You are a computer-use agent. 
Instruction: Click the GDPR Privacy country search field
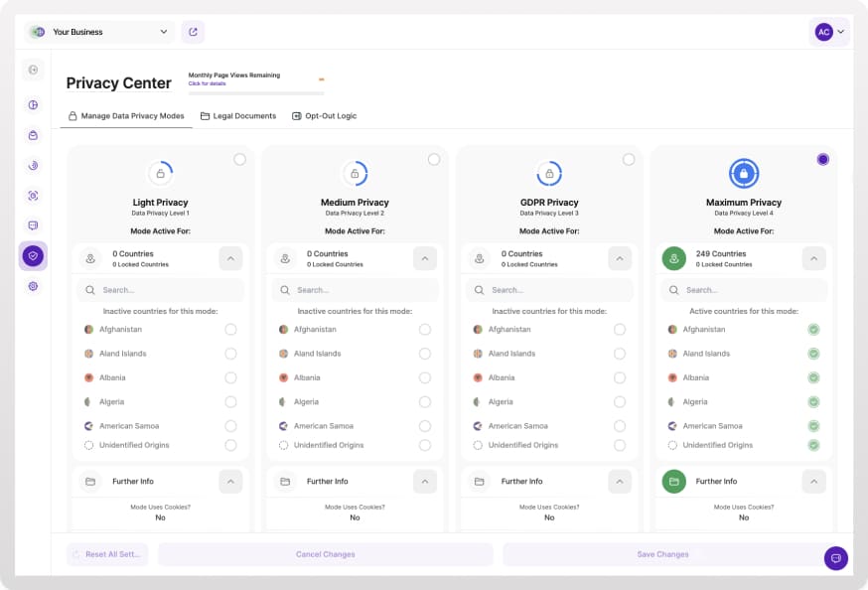tap(549, 290)
